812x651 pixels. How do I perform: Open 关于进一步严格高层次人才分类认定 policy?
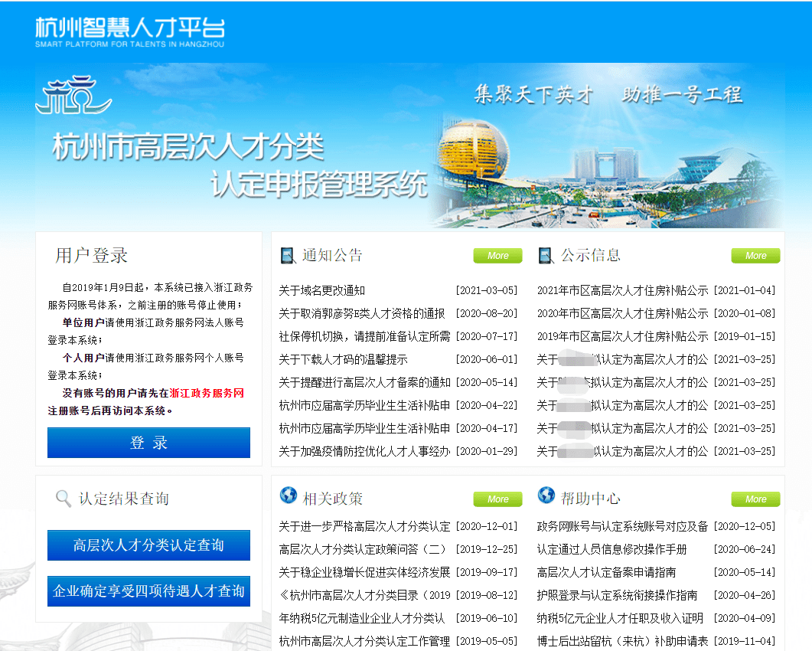[364, 527]
